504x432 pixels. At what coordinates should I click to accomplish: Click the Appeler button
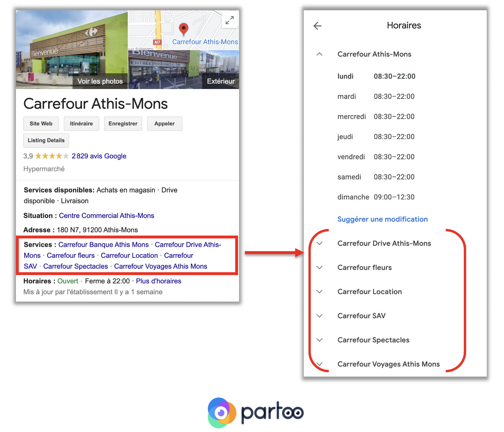(x=164, y=123)
